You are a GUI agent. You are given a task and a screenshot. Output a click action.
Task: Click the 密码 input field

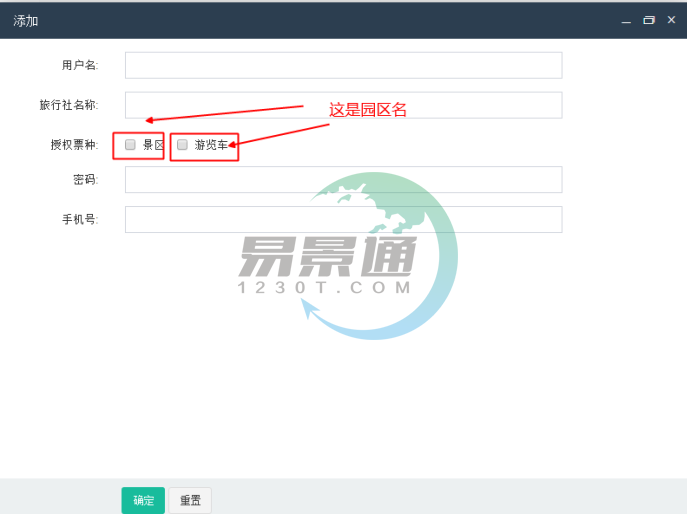pyautogui.click(x=344, y=180)
